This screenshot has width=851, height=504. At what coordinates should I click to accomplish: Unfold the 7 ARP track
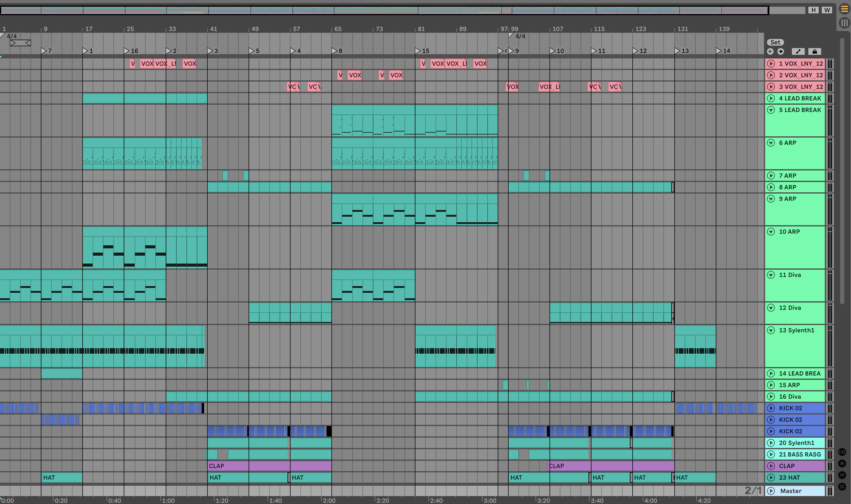click(x=771, y=176)
